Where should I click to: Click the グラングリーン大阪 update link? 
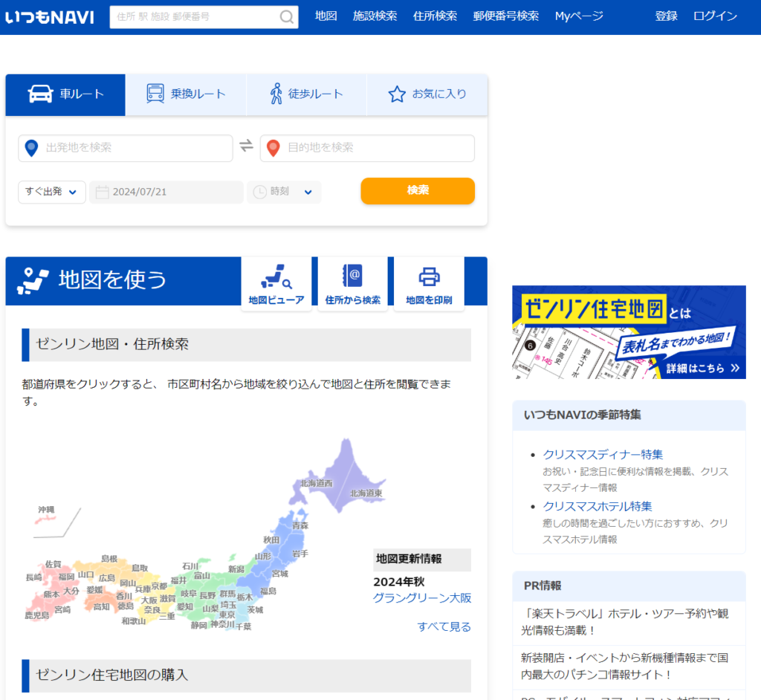point(421,598)
